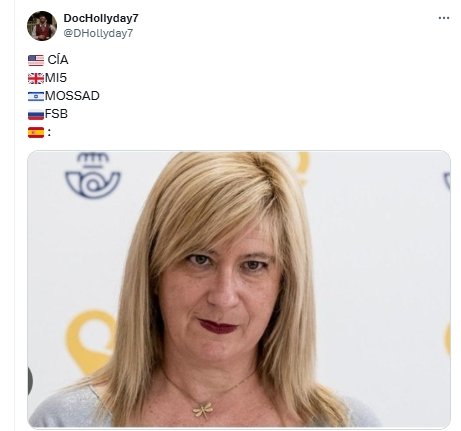
Task: Open the DocHollyday7 display name link
Action: pyautogui.click(x=101, y=18)
